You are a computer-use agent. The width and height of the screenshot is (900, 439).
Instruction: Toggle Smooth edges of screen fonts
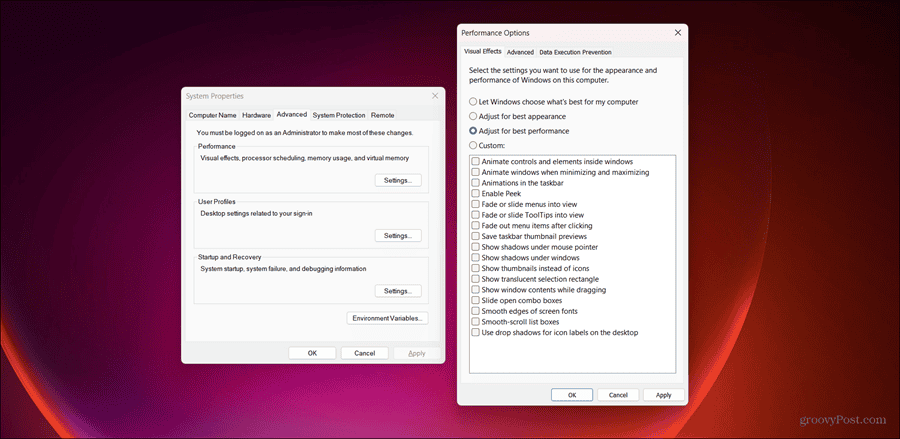[x=475, y=311]
